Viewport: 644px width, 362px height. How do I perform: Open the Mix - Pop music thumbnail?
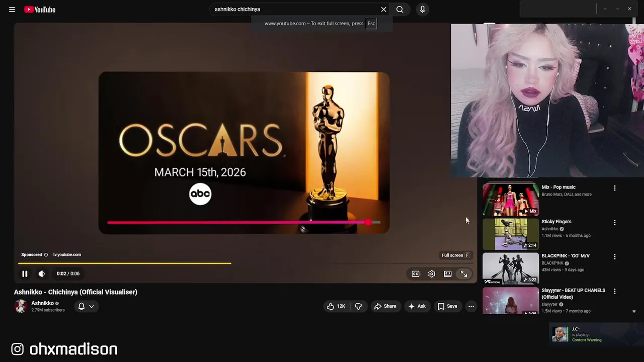point(511,199)
